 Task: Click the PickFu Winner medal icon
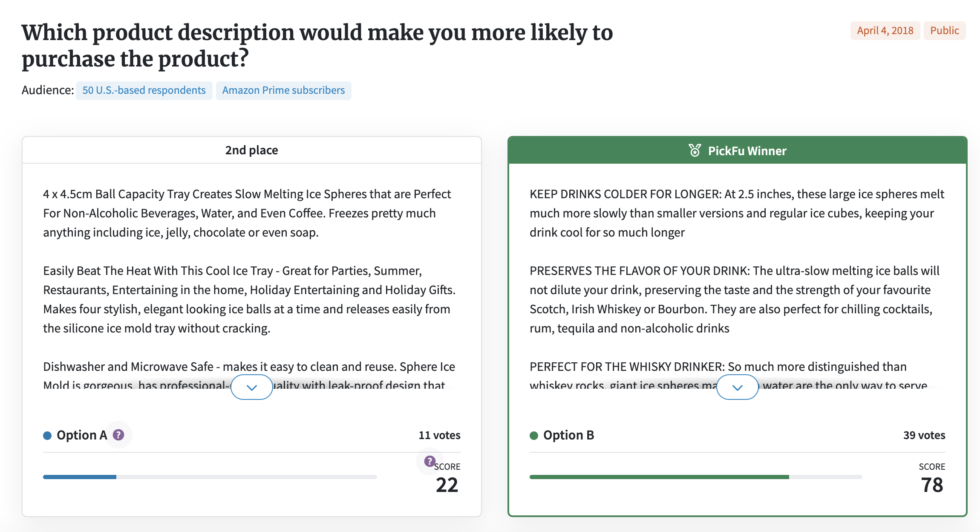[695, 150]
